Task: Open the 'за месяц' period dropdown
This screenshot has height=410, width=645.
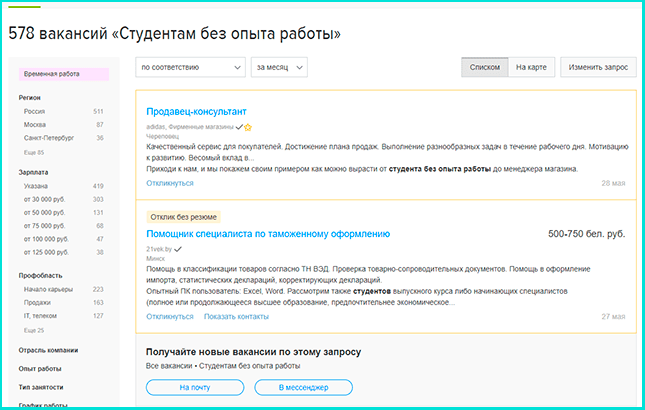Action: pos(279,67)
